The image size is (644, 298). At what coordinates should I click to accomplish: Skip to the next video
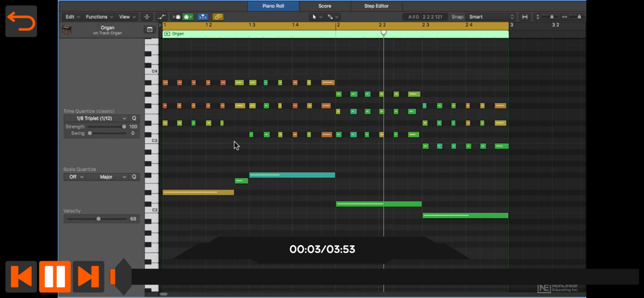[x=88, y=277]
